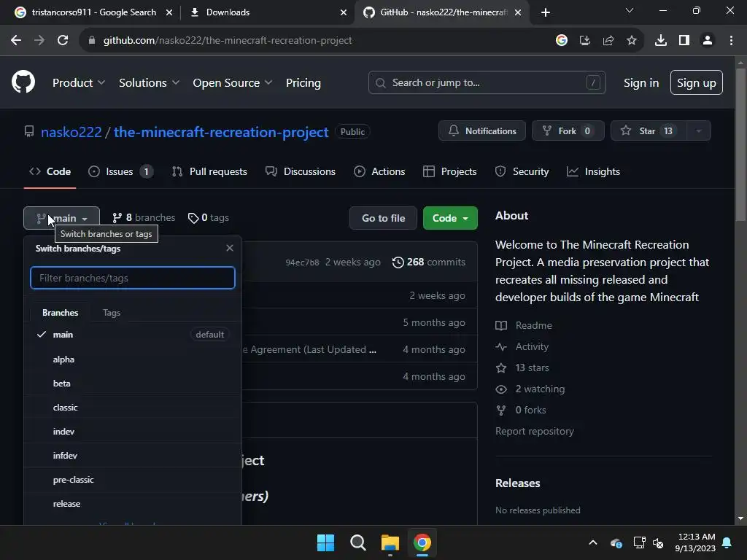Screen dimensions: 747x560
Task: Open Chrome profile avatar icon
Action: (708, 41)
